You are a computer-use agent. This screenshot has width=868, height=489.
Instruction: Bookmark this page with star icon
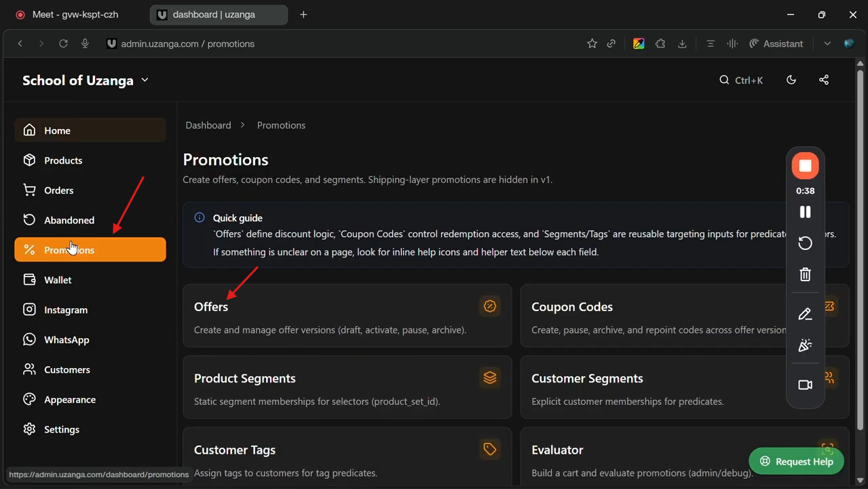click(592, 43)
